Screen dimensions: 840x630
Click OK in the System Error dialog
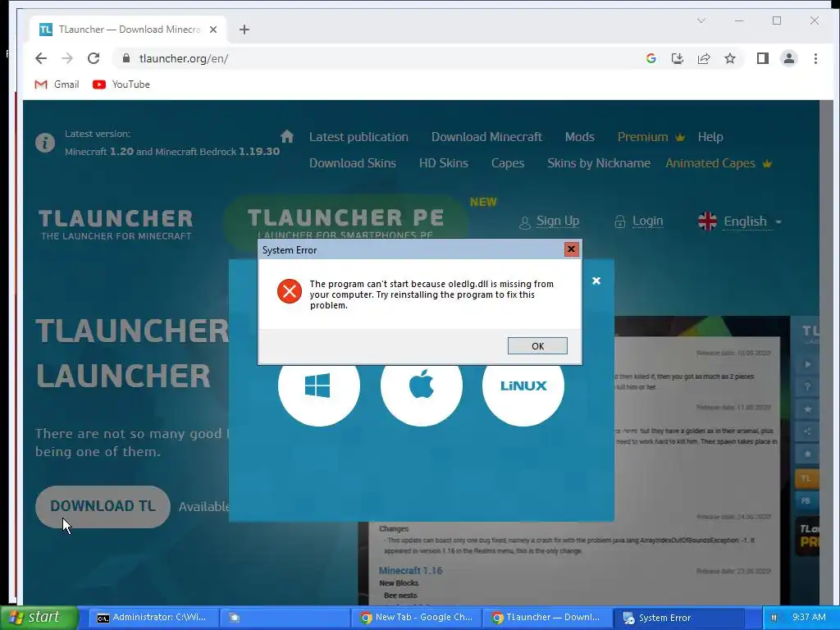coord(537,345)
